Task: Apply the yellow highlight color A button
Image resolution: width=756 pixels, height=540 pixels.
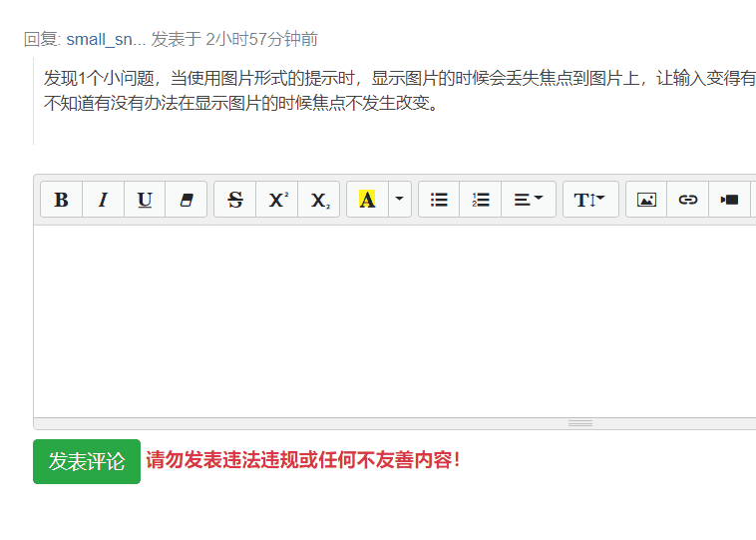Action: [367, 200]
